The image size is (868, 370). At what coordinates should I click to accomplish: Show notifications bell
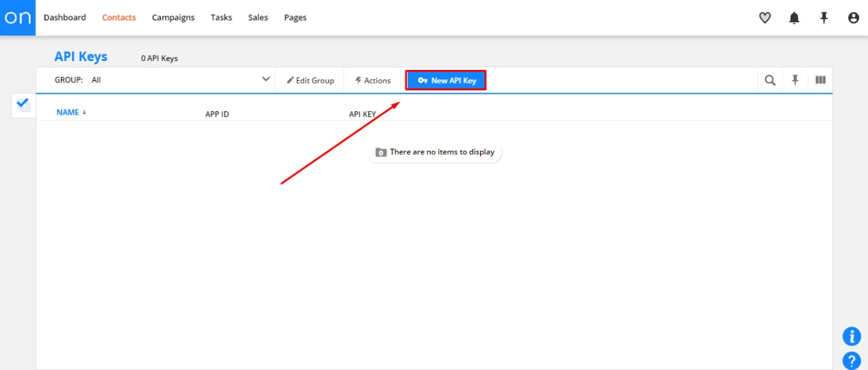pyautogui.click(x=794, y=18)
